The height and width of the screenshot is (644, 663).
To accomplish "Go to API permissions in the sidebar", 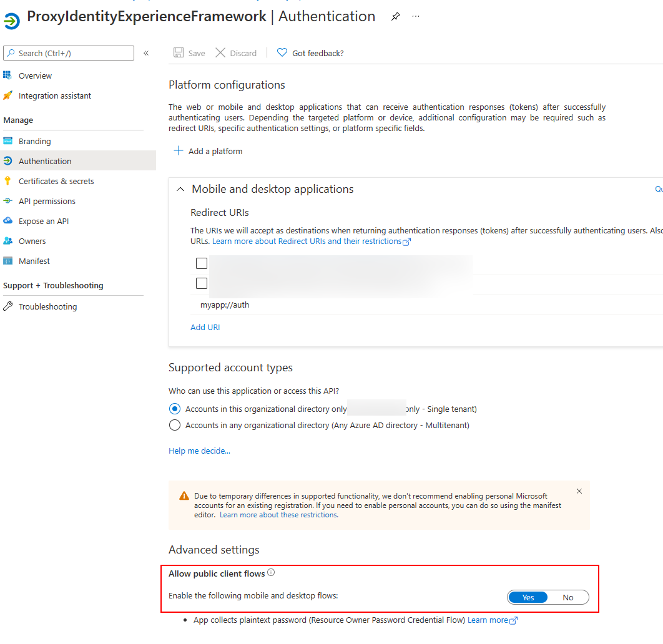I will click(47, 201).
